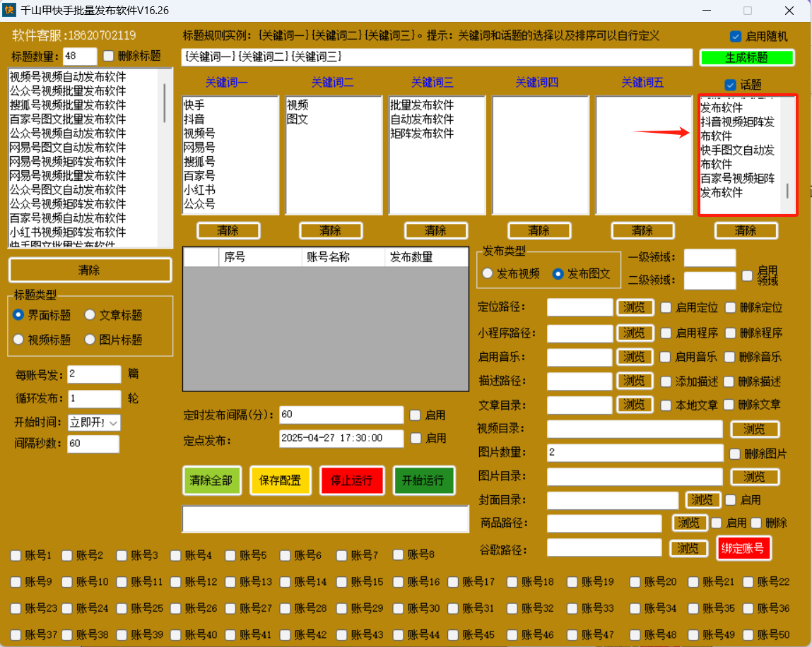Enable the 删除标题 checkbox
812x647 pixels.
pyautogui.click(x=109, y=56)
